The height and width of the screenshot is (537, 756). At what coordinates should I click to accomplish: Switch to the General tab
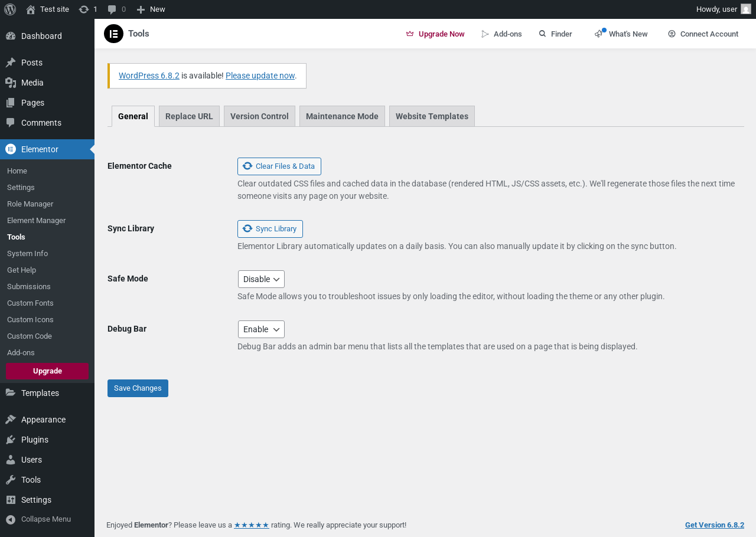[x=133, y=116]
